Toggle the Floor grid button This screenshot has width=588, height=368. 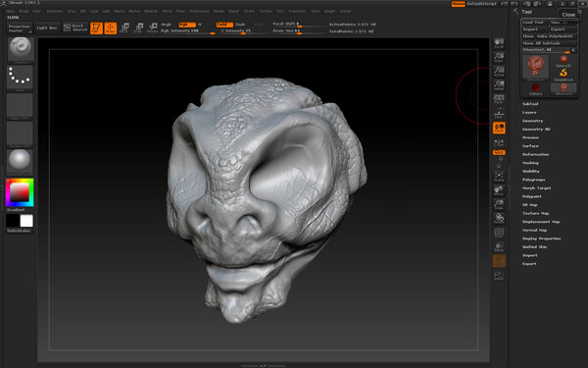[499, 114]
